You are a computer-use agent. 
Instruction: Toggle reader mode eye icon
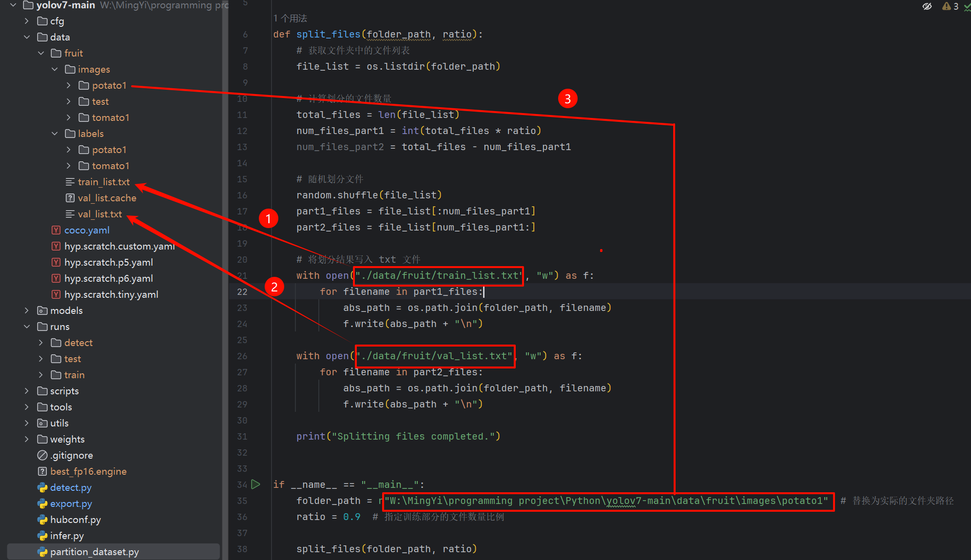coord(927,6)
